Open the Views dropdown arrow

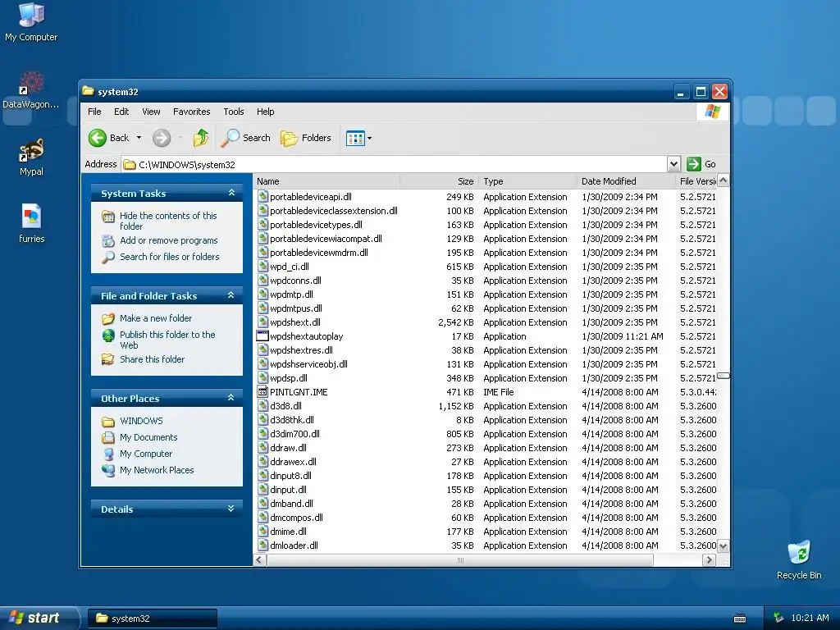point(370,138)
